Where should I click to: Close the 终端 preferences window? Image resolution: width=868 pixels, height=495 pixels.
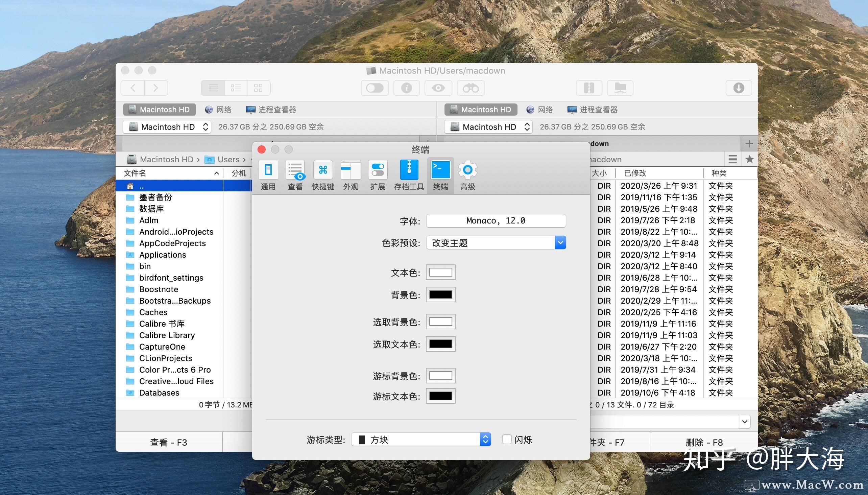[262, 149]
